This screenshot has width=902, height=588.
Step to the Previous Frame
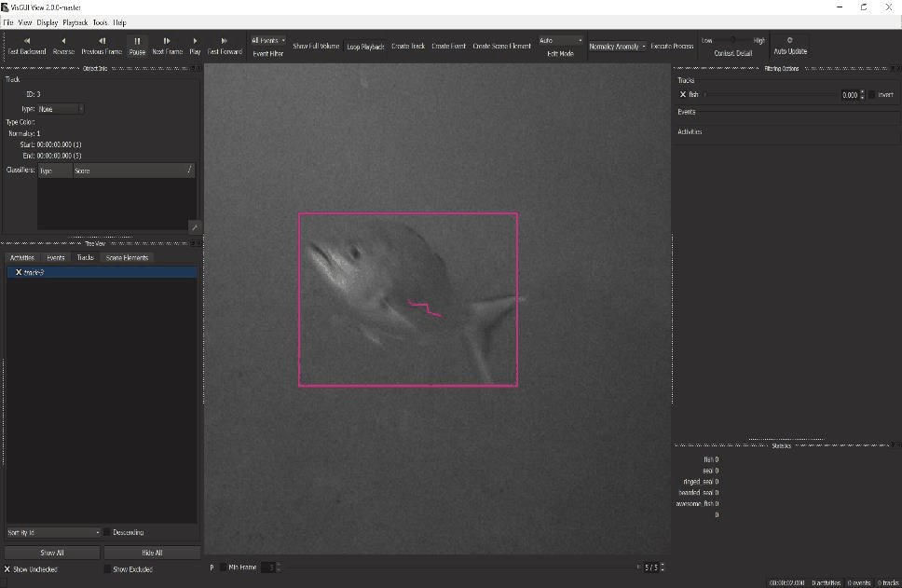(x=102, y=46)
